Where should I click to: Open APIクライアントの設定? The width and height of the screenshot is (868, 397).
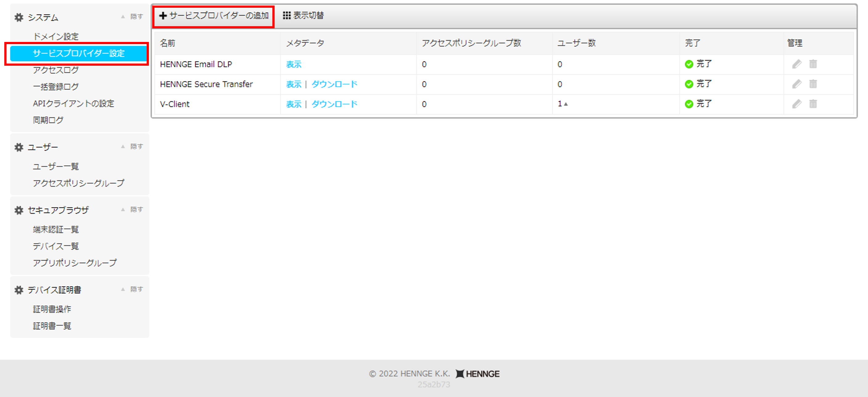point(73,104)
